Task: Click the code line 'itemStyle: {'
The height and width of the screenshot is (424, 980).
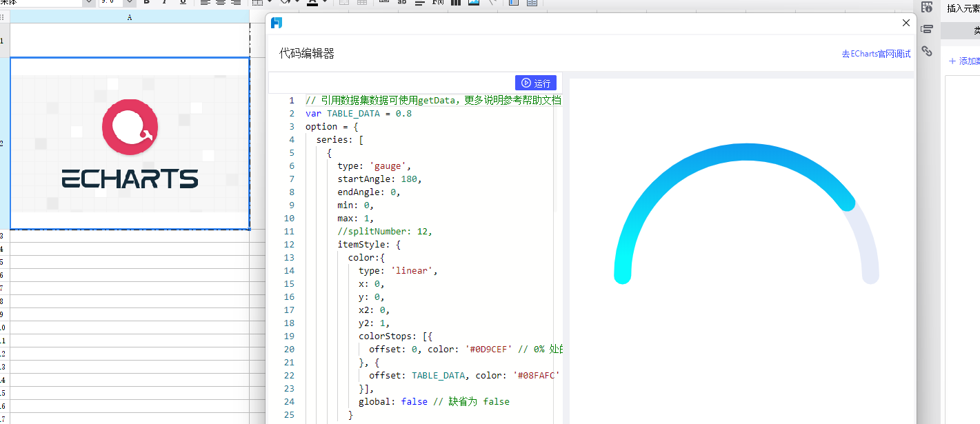Action: [369, 244]
